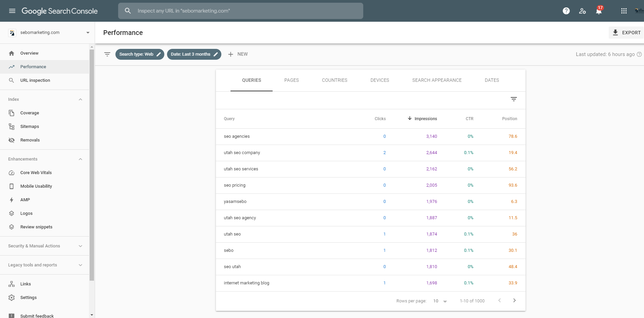This screenshot has width=644, height=318.
Task: Open the hamburger main menu
Action: pyautogui.click(x=12, y=11)
